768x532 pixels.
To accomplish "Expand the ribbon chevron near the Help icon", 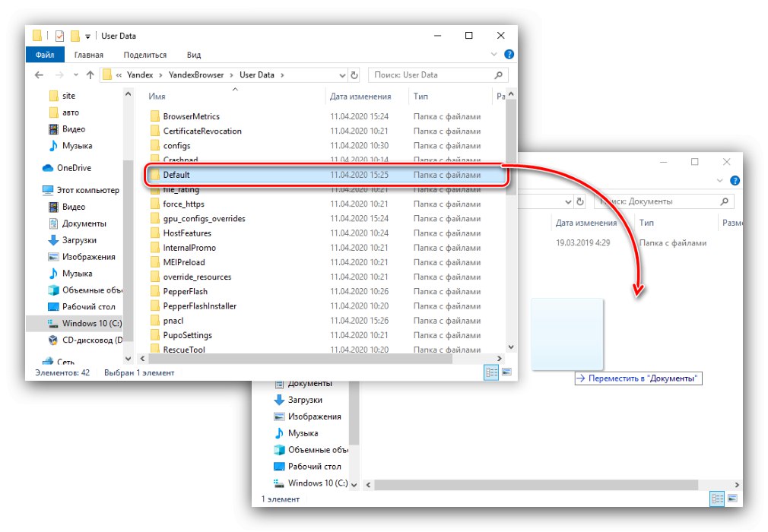I will 494,54.
